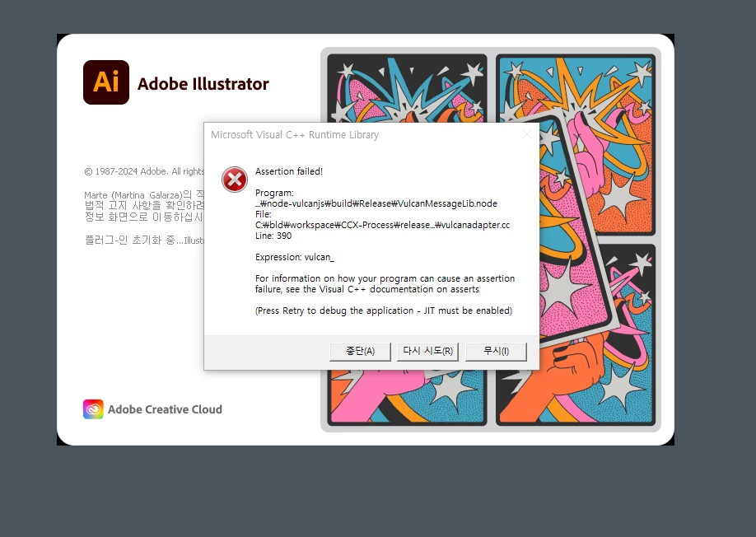Click the vulcanadapter.cc file path text
This screenshot has width=756, height=537.
(382, 225)
